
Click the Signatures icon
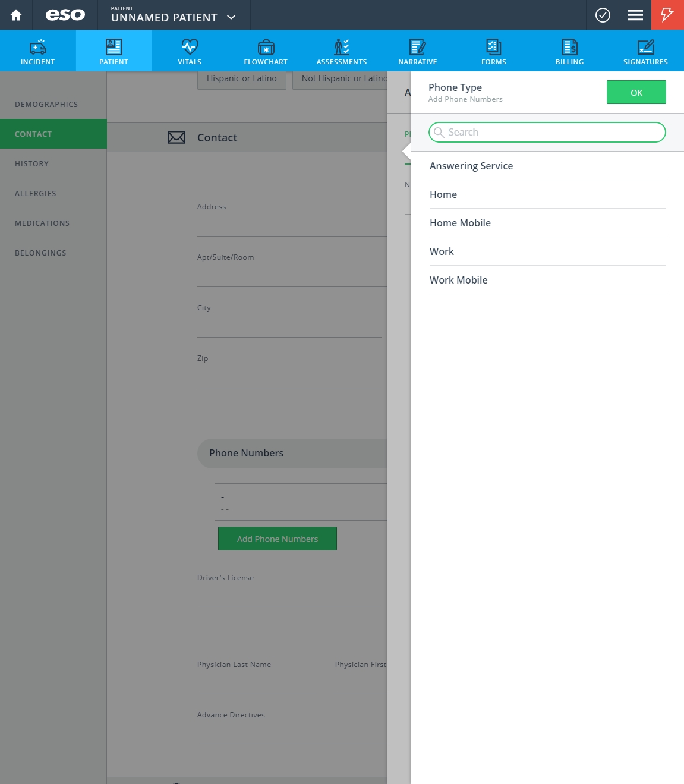(x=645, y=51)
